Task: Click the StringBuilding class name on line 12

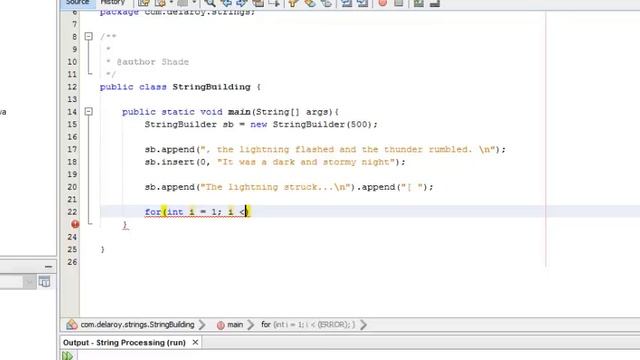Action: [x=211, y=87]
